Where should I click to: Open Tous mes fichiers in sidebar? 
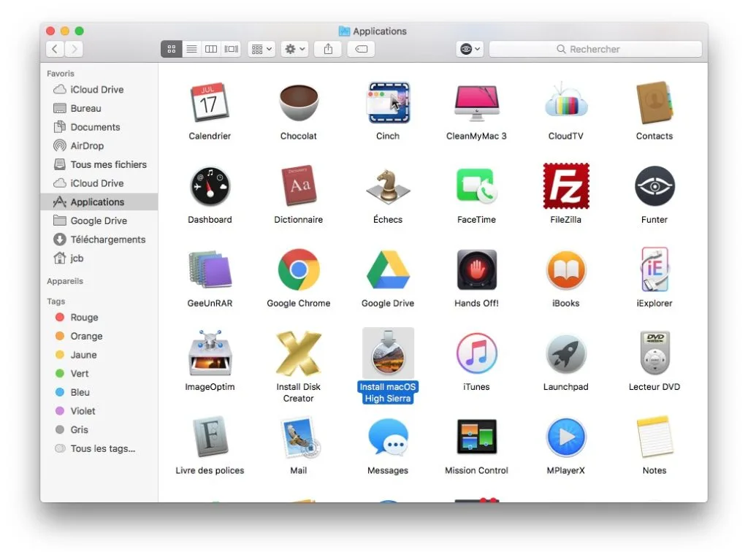99,164
